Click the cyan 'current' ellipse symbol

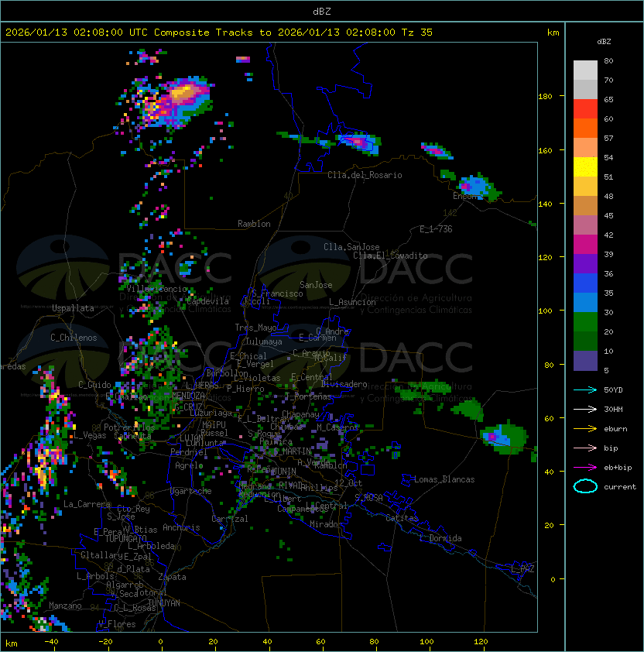tap(585, 486)
